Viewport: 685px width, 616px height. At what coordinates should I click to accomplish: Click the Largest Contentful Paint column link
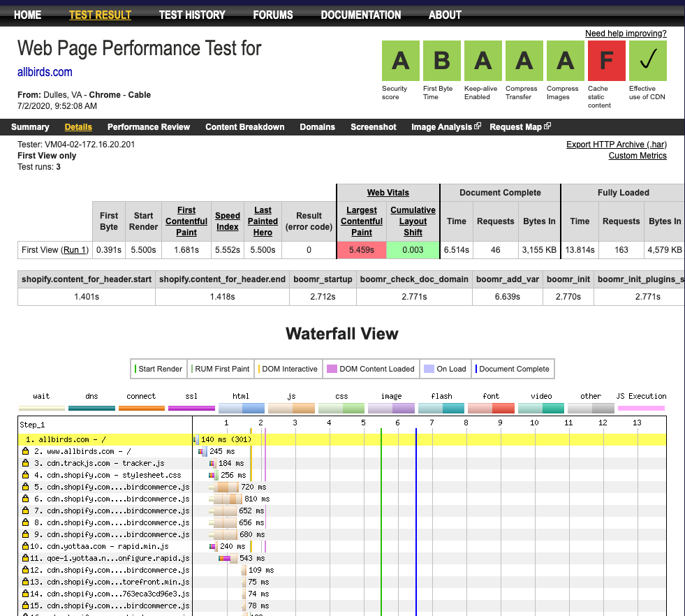pyautogui.click(x=361, y=221)
